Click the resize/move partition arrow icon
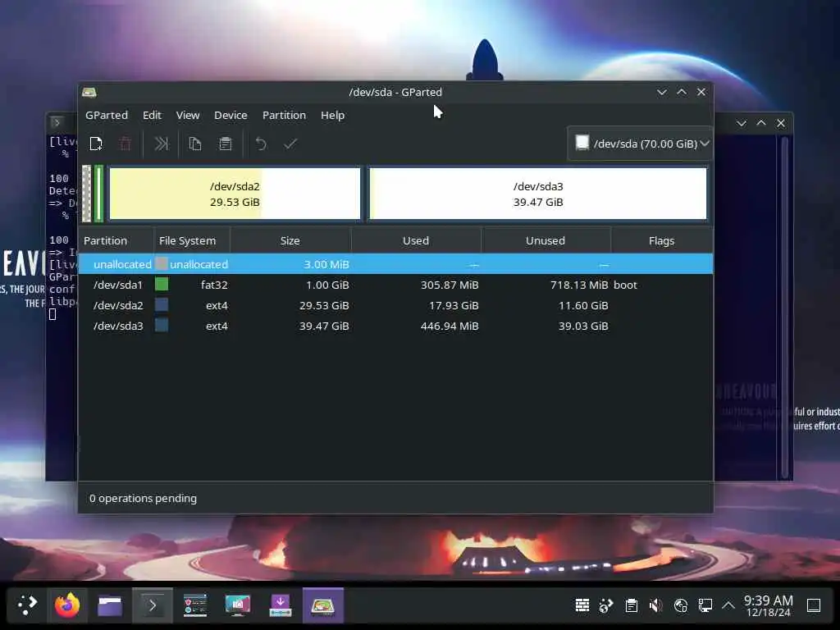Screen dimensions: 840x630 click(x=162, y=144)
